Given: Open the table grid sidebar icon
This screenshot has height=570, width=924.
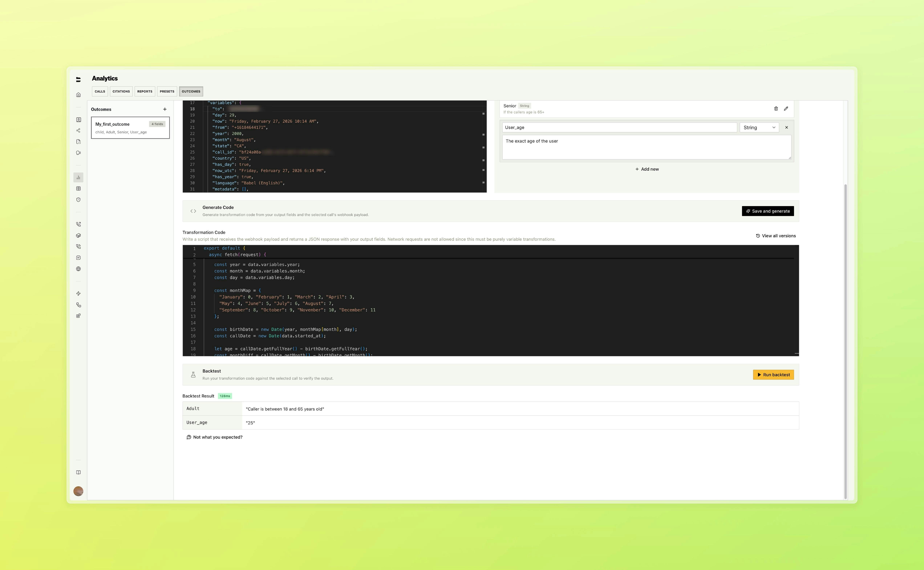Looking at the screenshot, I should (x=78, y=188).
